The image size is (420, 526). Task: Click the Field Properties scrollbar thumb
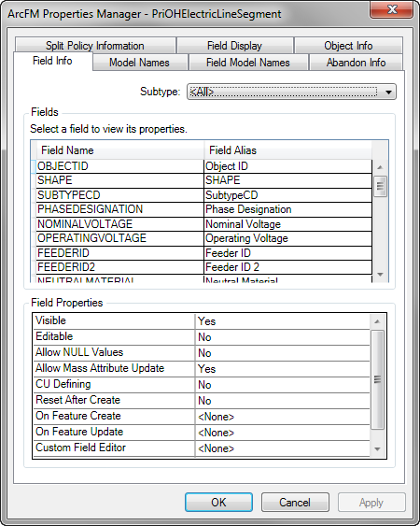click(x=377, y=379)
